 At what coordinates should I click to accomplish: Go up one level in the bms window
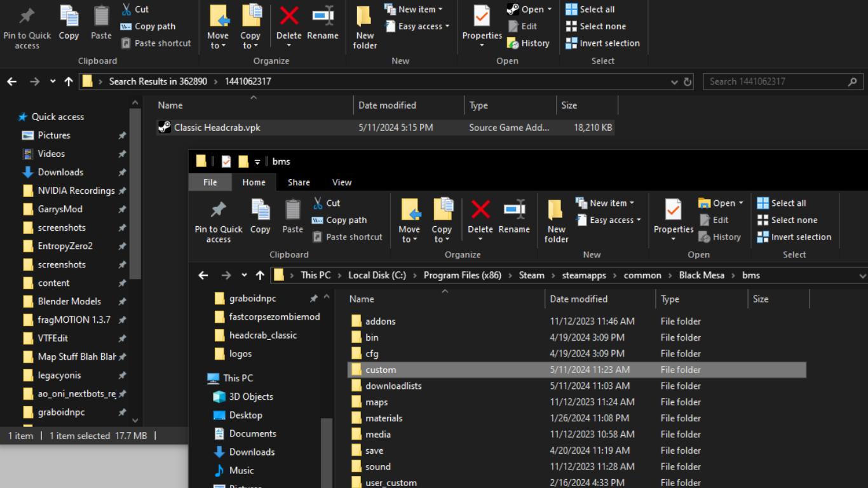tap(260, 275)
